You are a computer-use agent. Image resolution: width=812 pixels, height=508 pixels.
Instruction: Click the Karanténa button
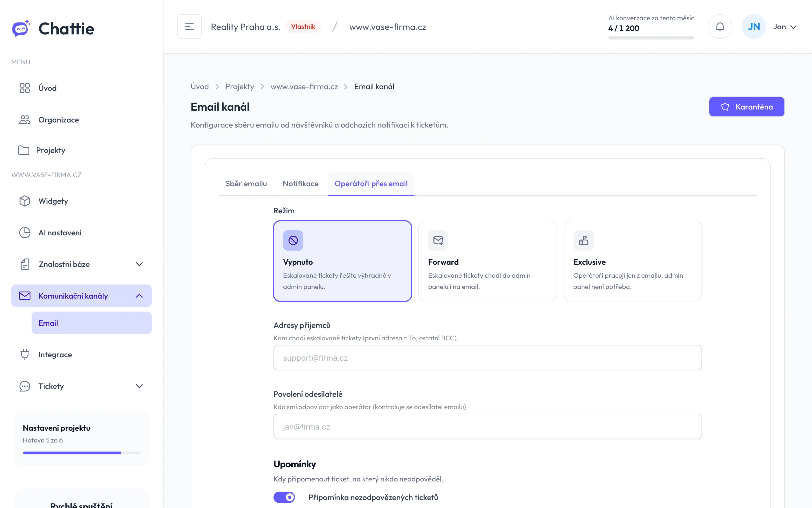pyautogui.click(x=747, y=107)
